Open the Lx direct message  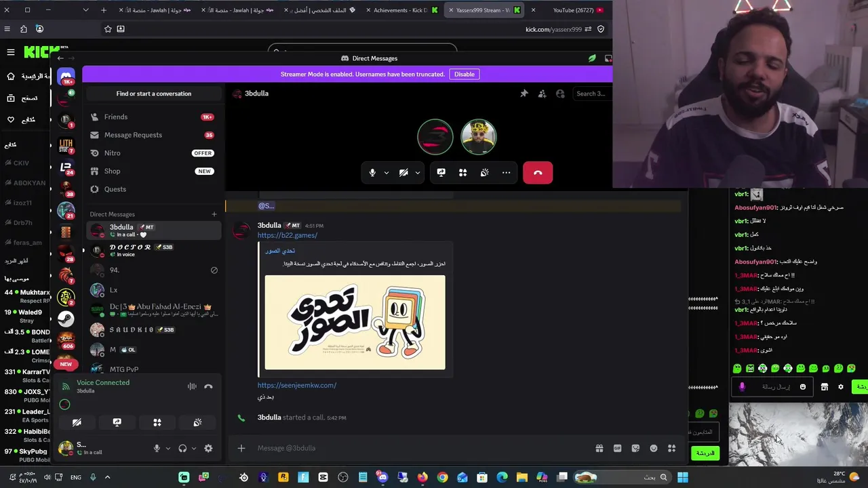point(153,290)
